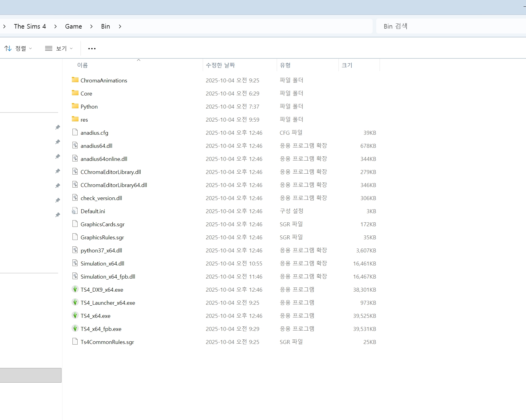Select the check_version.dll file name

click(101, 198)
